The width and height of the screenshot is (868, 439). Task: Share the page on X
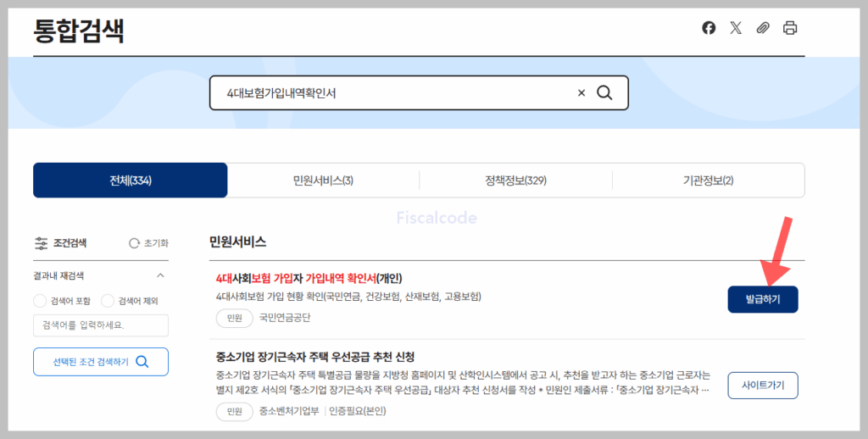tap(736, 28)
